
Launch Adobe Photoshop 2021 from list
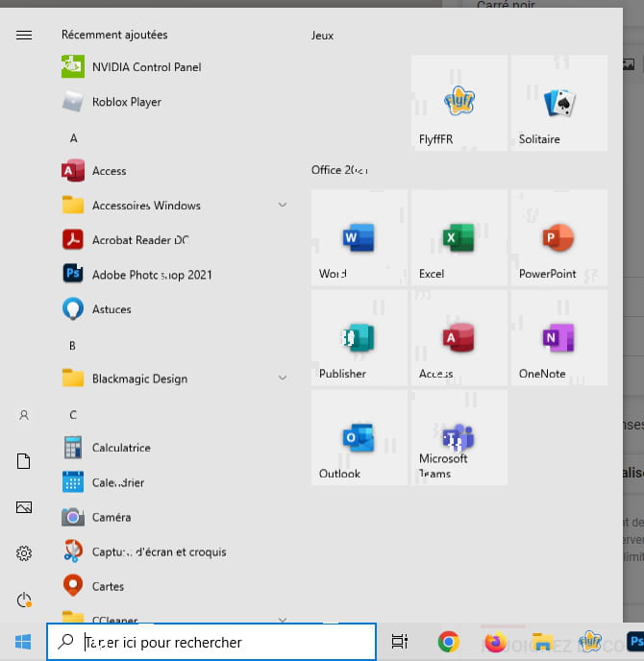(x=175, y=275)
